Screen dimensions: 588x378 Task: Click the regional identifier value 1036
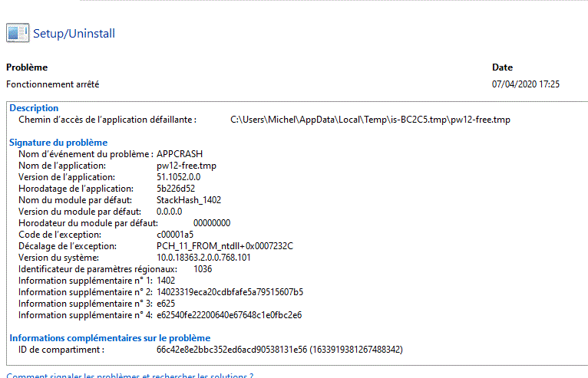tap(203, 269)
